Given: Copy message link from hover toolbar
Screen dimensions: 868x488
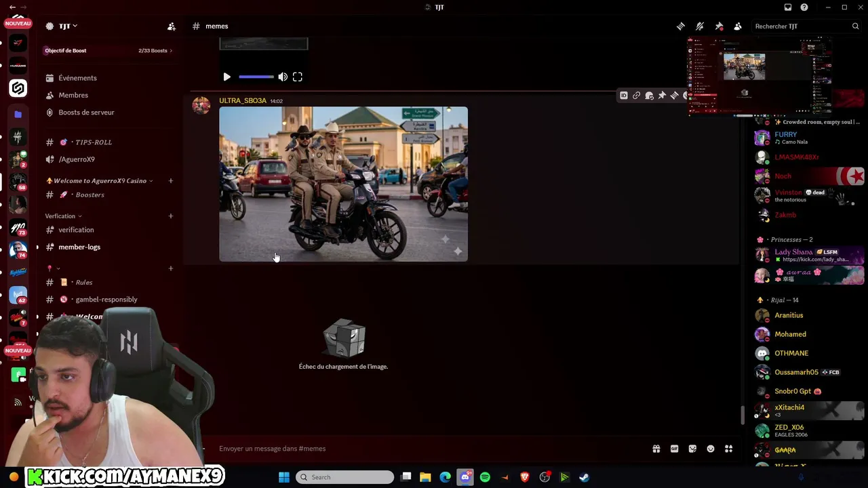Looking at the screenshot, I should coord(636,96).
